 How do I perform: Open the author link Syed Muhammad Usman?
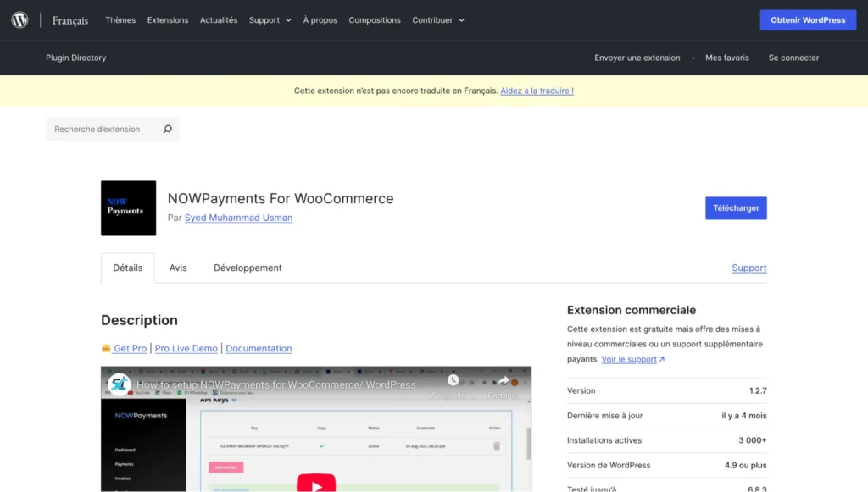238,218
